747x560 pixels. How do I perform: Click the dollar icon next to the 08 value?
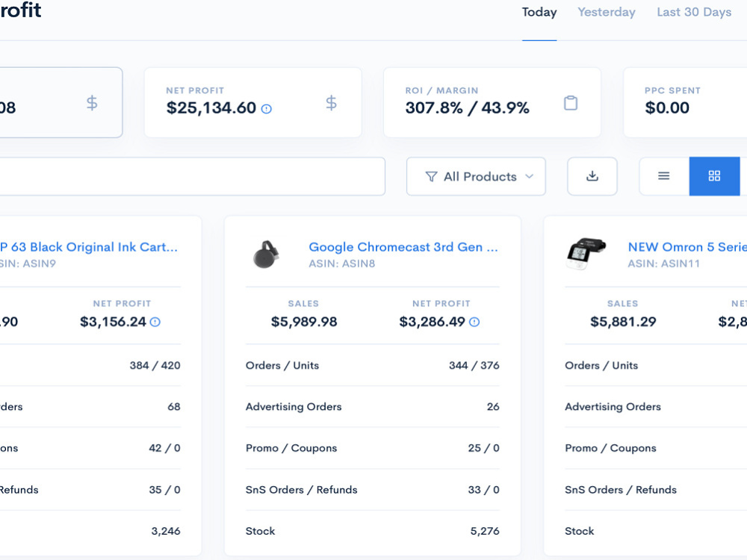pyautogui.click(x=92, y=103)
